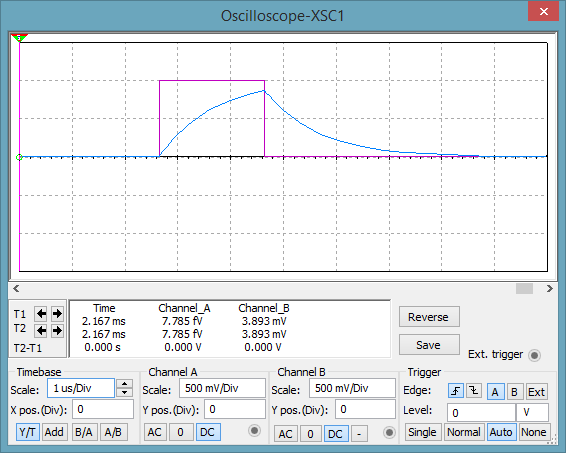The height and width of the screenshot is (453, 566).
Task: Edit Channel B Y pos. (Div) field
Action: pos(365,409)
